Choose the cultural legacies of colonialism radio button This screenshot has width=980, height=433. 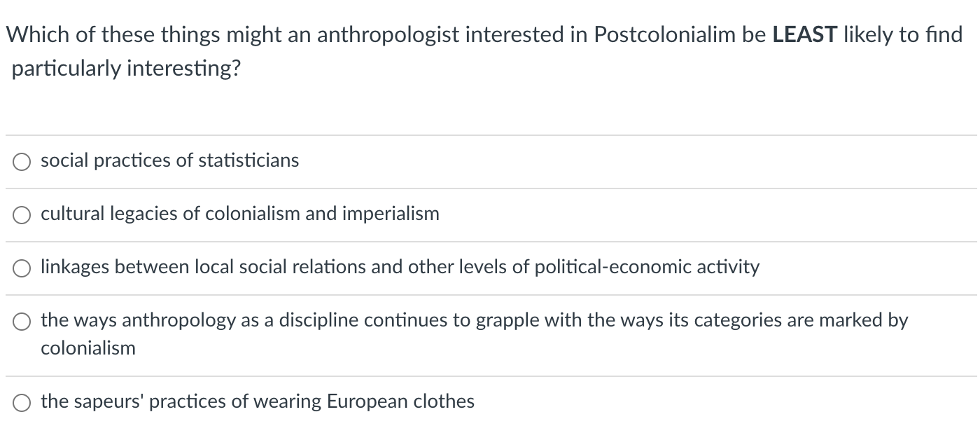point(22,215)
